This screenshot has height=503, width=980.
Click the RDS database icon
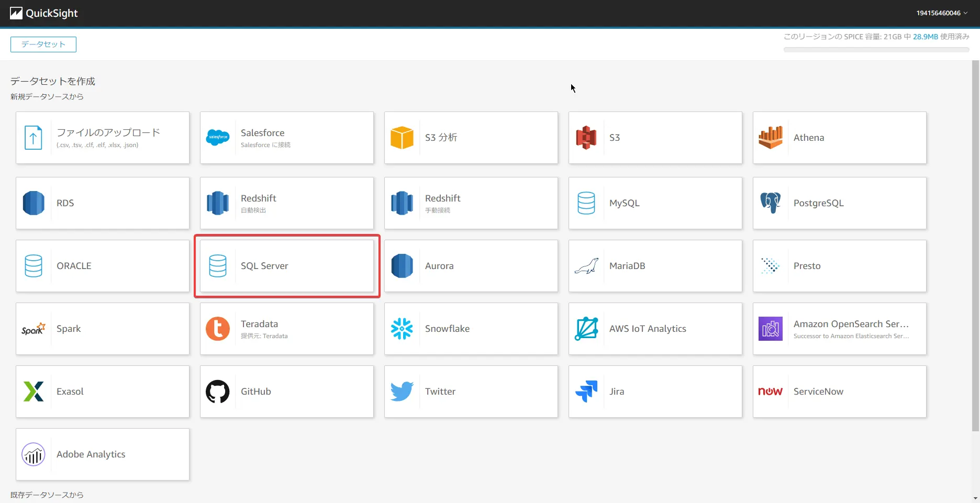pos(34,203)
